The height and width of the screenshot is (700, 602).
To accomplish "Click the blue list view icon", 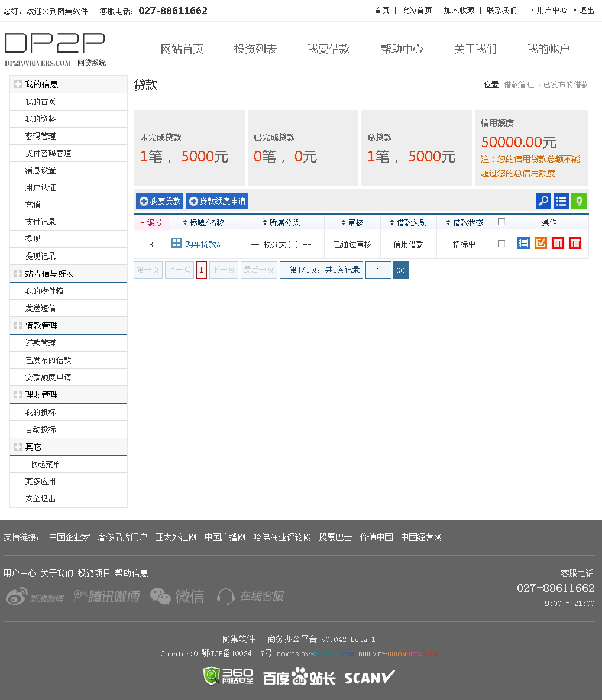I will [x=561, y=201].
